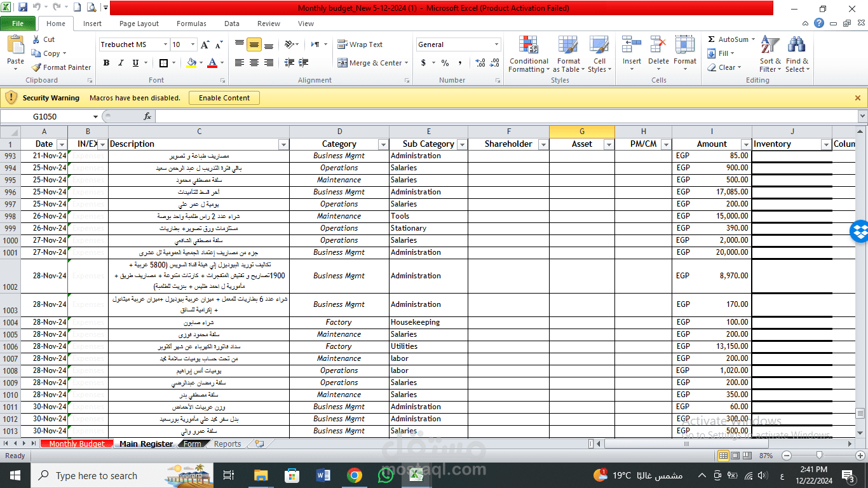The width and height of the screenshot is (868, 488).
Task: Apply Percent Style
Action: pyautogui.click(x=445, y=63)
